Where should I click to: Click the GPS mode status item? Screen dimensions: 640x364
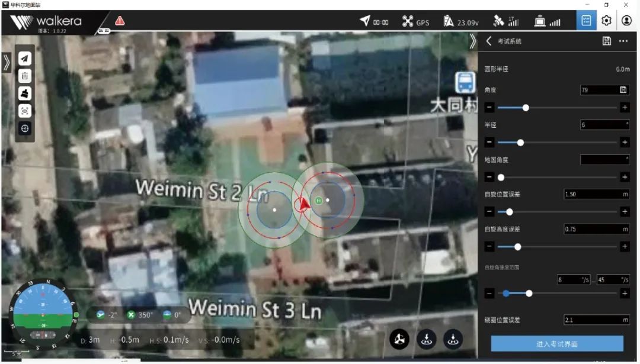(415, 22)
